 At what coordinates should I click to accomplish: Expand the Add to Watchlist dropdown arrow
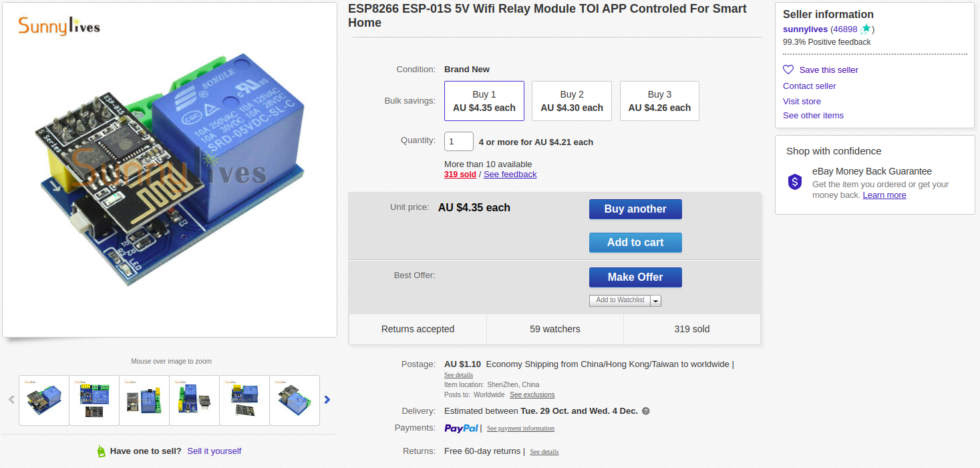coord(656,301)
